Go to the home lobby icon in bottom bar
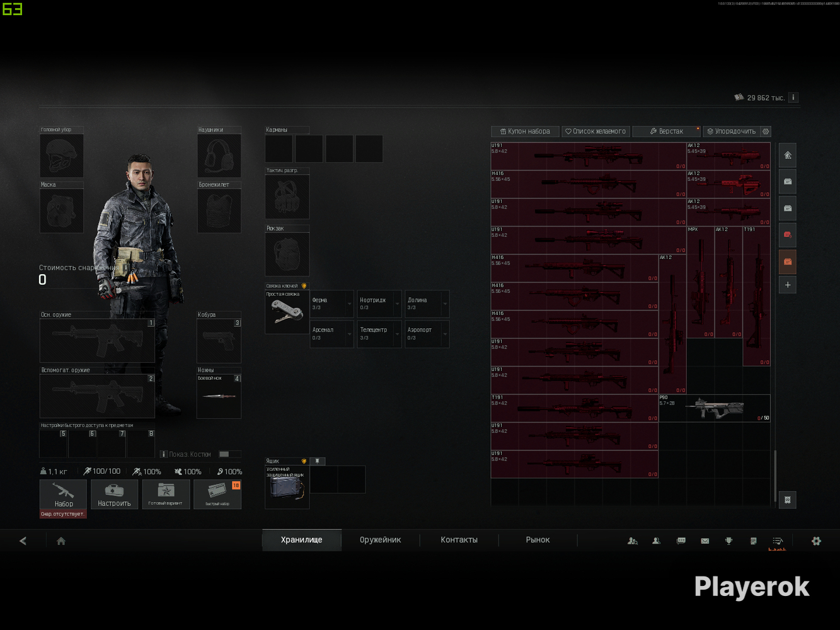 [61, 541]
